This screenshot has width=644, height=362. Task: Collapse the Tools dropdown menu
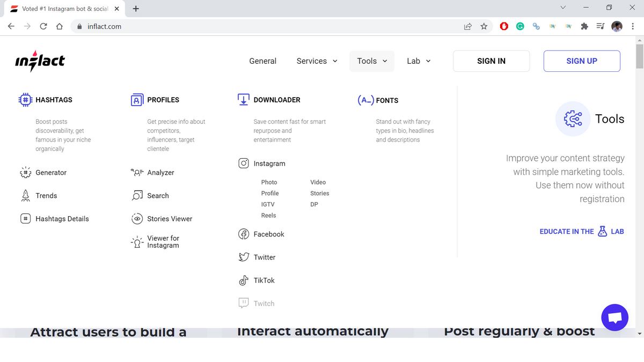coord(372,61)
